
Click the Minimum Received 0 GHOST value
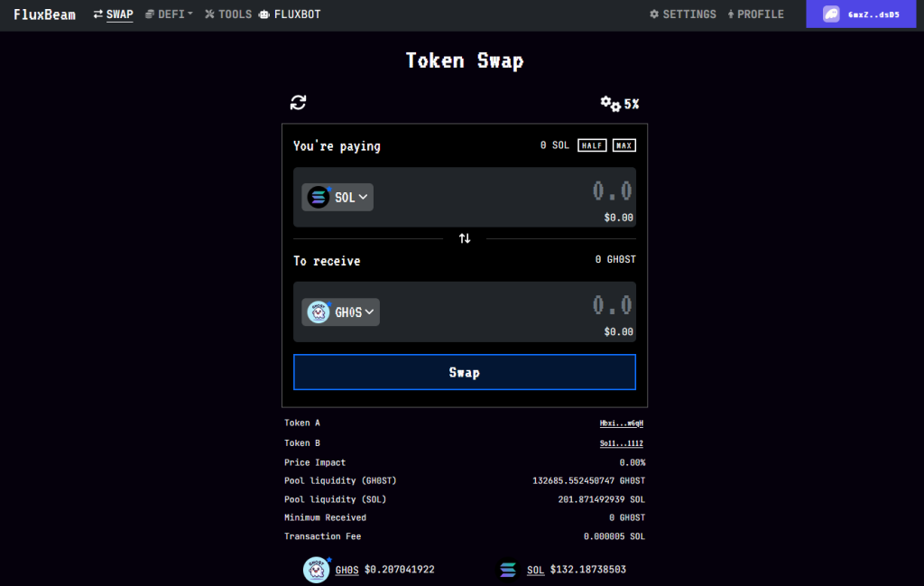tap(627, 517)
